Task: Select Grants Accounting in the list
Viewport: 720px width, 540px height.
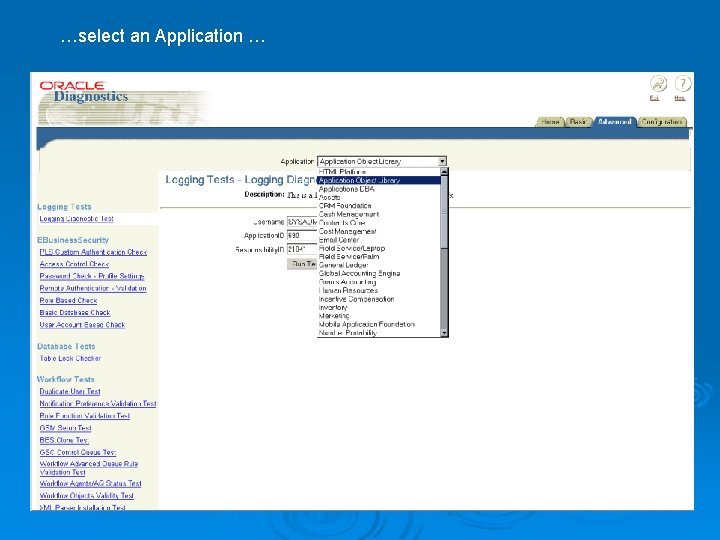Action: point(379,282)
